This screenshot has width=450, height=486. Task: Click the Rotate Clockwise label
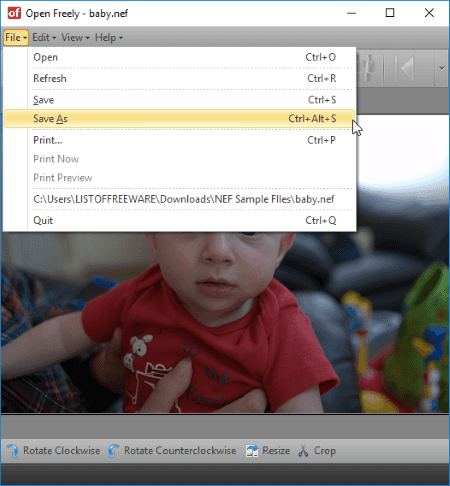point(62,451)
